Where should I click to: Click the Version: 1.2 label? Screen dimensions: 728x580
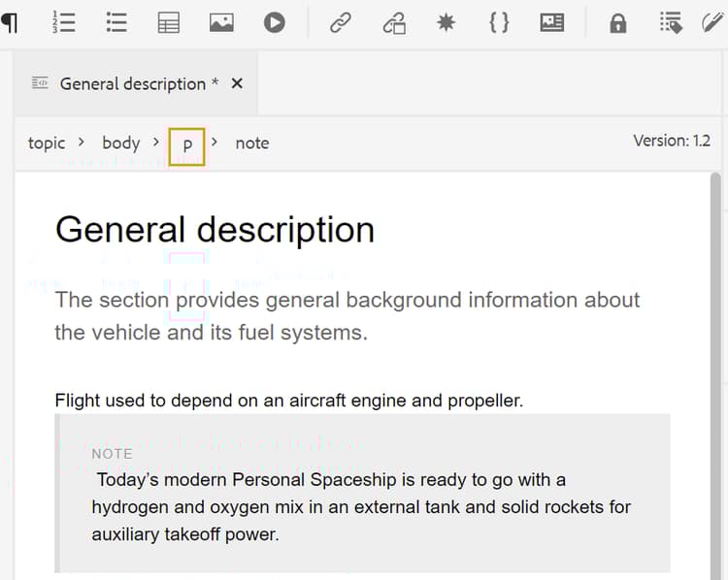[672, 141]
